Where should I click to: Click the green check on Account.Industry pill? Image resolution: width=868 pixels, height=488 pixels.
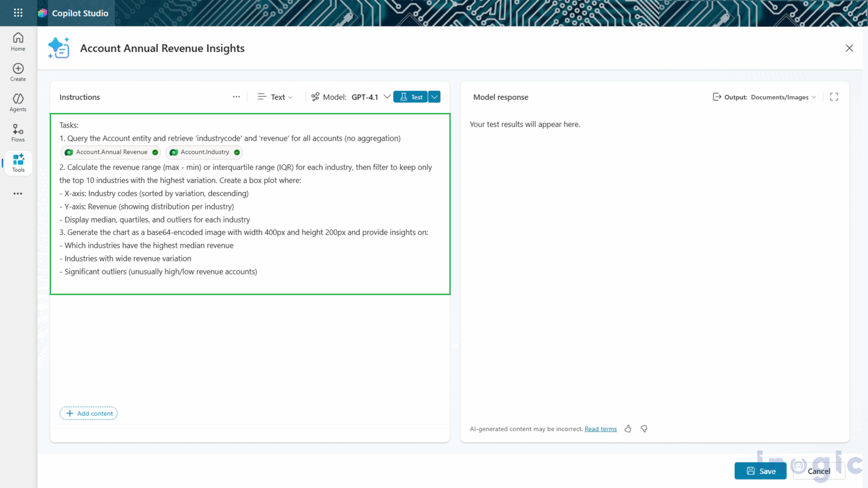[236, 152]
